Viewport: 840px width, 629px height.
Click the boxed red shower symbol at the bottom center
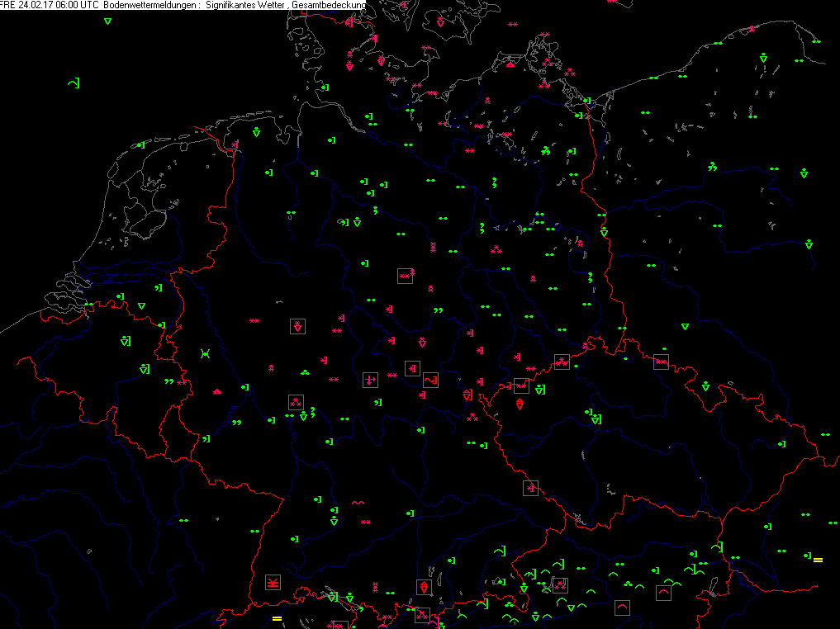pyautogui.click(x=423, y=586)
